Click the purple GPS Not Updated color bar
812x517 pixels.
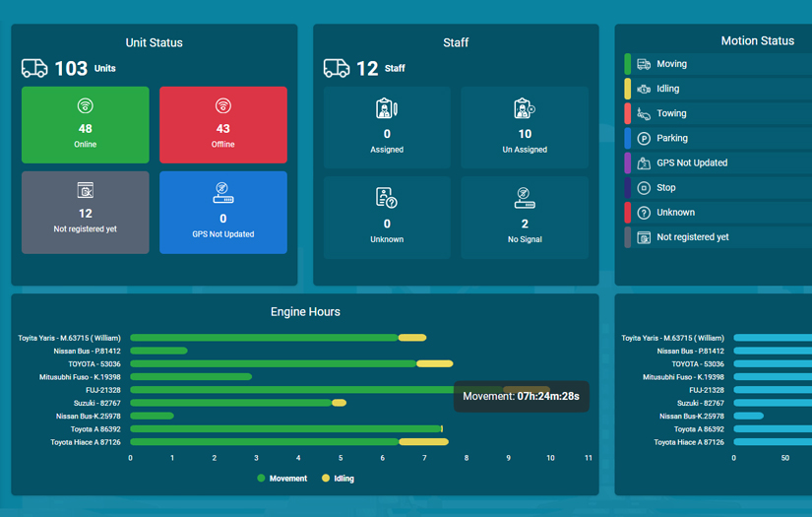click(628, 162)
